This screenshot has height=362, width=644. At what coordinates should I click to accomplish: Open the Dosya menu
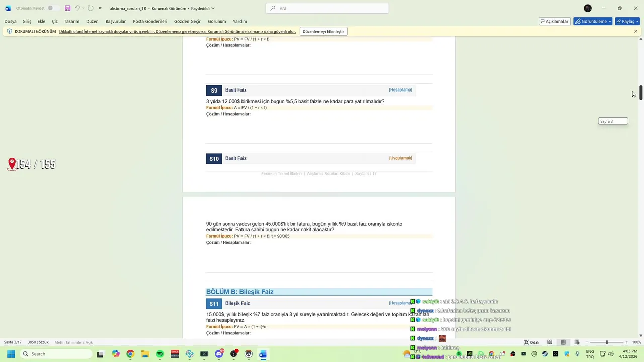coord(10,21)
